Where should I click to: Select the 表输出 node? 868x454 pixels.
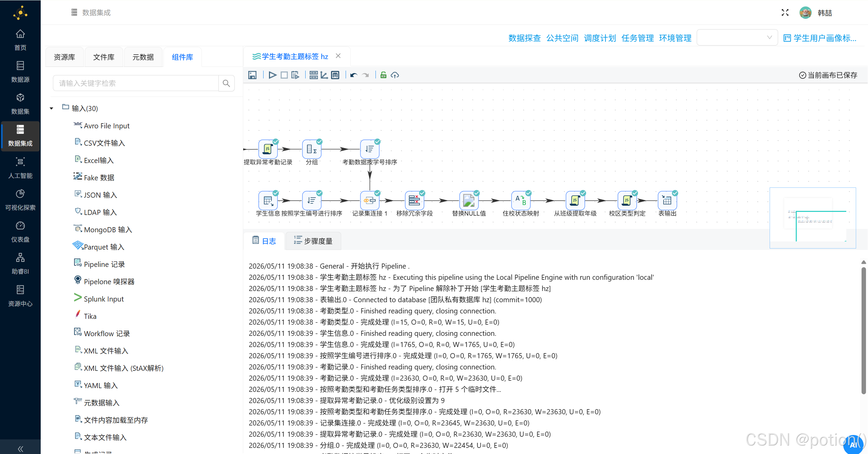tap(667, 200)
